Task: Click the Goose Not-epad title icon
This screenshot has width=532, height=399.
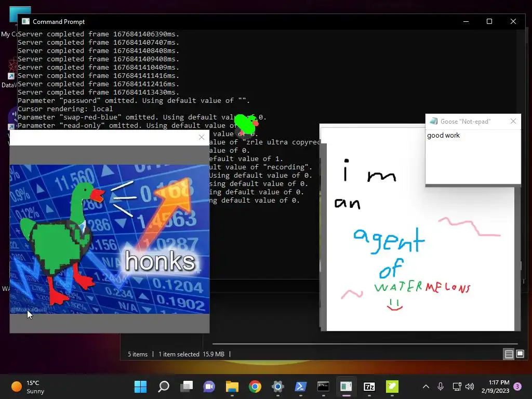Action: point(433,121)
